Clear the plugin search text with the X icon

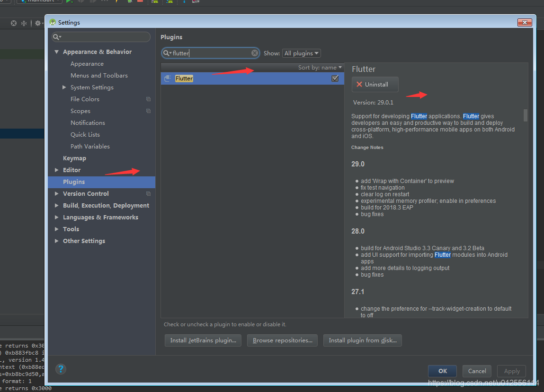click(x=255, y=53)
